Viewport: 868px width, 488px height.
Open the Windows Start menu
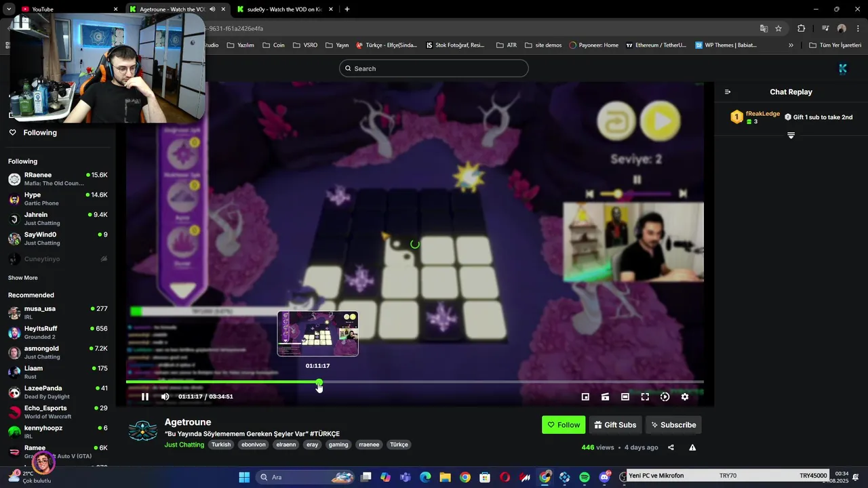(x=244, y=477)
